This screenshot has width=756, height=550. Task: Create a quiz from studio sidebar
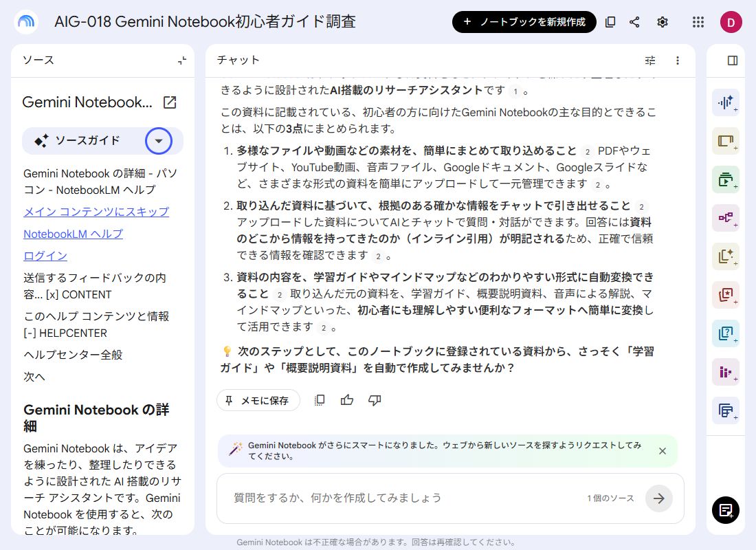[x=726, y=333]
